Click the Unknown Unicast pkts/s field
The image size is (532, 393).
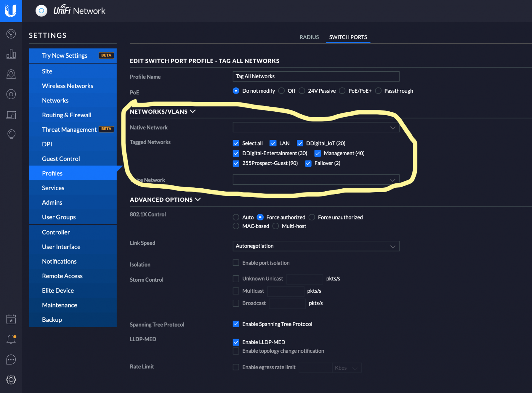(x=305, y=279)
